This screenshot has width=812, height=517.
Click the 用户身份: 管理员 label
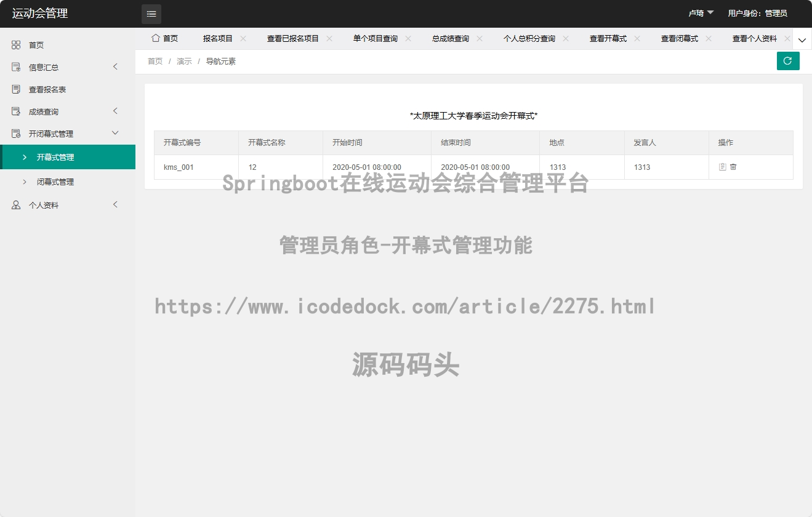[757, 13]
